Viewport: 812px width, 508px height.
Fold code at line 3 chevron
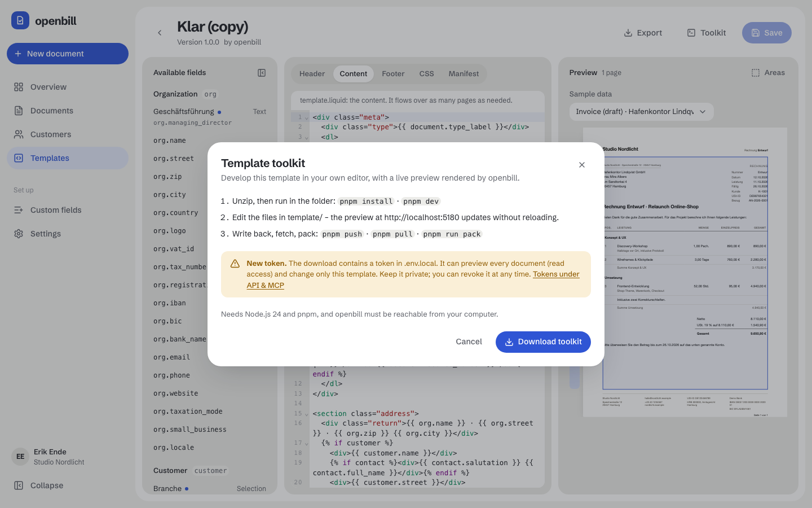click(307, 137)
